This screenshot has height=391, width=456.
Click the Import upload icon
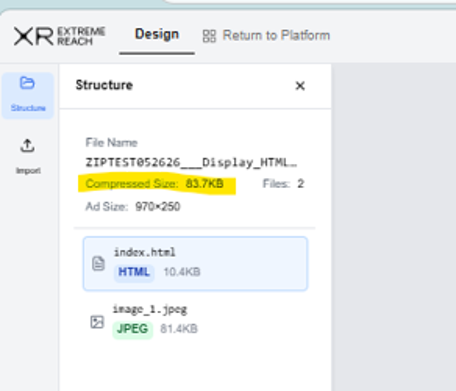click(27, 146)
